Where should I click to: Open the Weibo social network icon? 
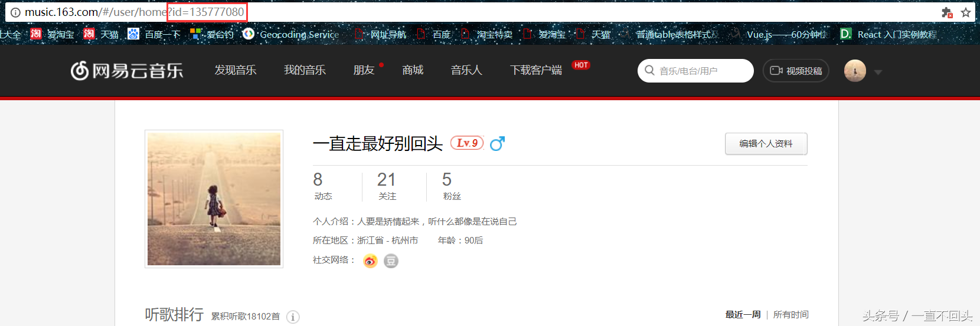coord(370,261)
